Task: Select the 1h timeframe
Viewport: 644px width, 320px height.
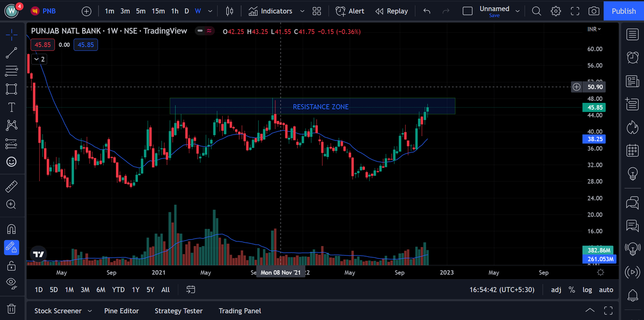Action: click(x=175, y=11)
